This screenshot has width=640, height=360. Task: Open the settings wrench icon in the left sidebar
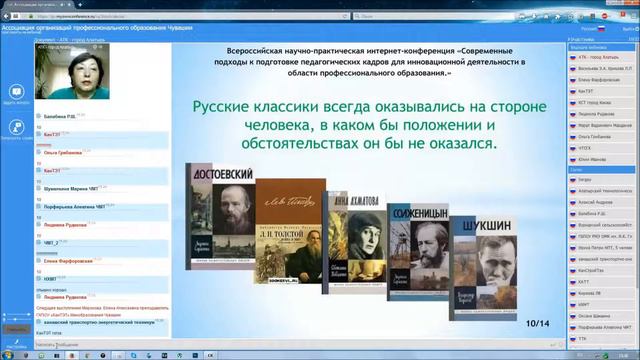click(x=17, y=342)
